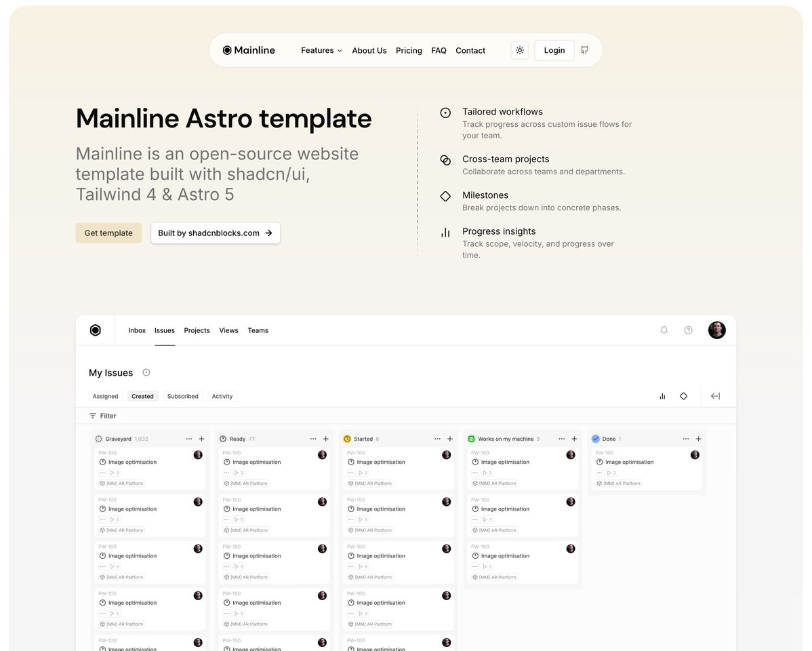Select the Created filter tab
Viewport: 812px width, 651px height.
142,396
